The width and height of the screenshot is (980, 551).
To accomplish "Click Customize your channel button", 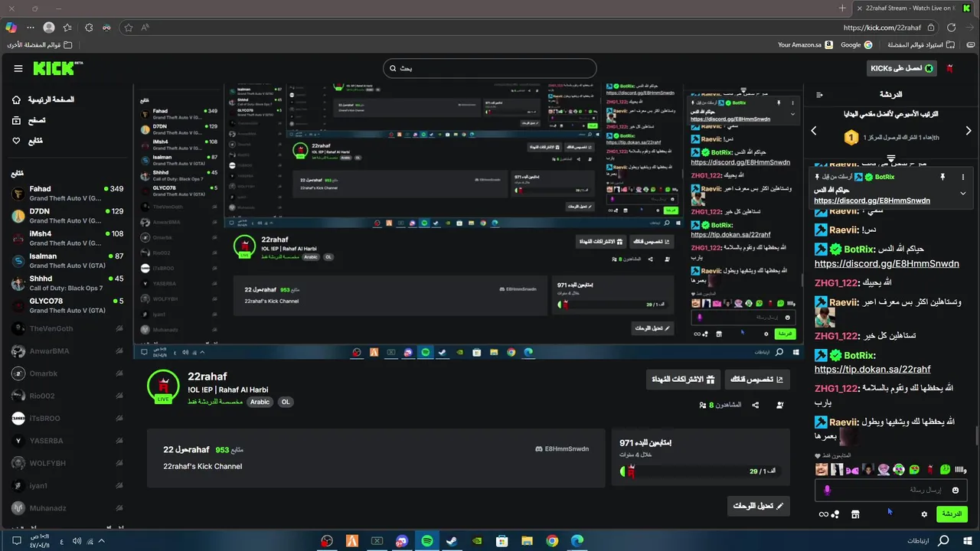I will 756,380.
